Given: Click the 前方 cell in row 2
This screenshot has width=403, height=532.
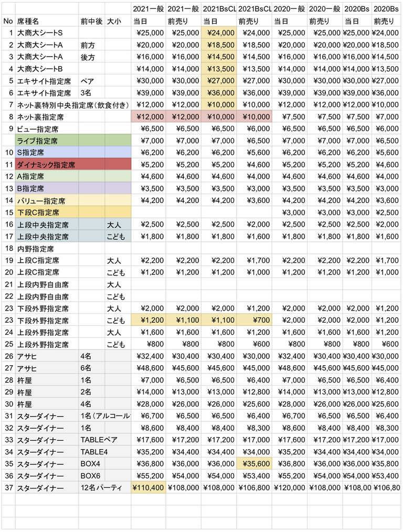Looking at the screenshot, I should [92, 45].
